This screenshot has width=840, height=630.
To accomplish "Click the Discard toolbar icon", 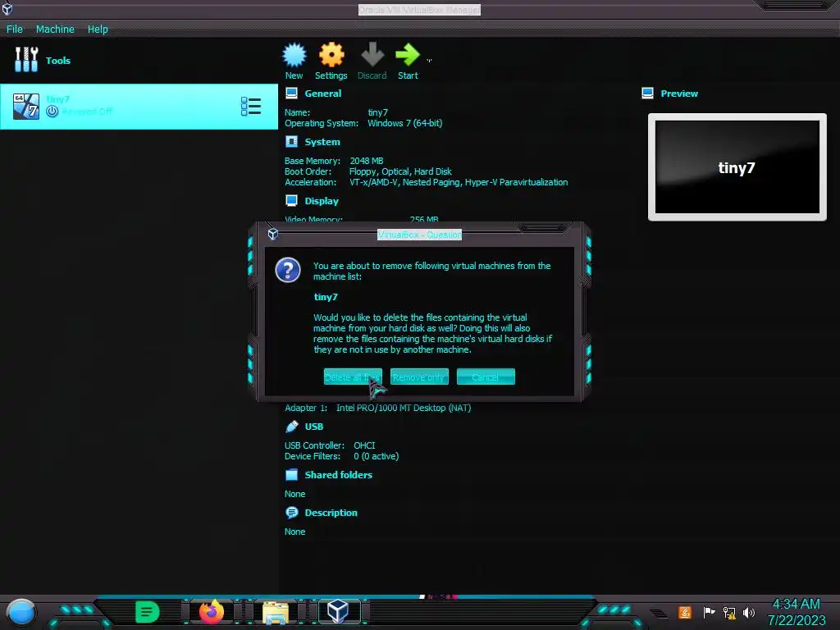I will 372,55.
